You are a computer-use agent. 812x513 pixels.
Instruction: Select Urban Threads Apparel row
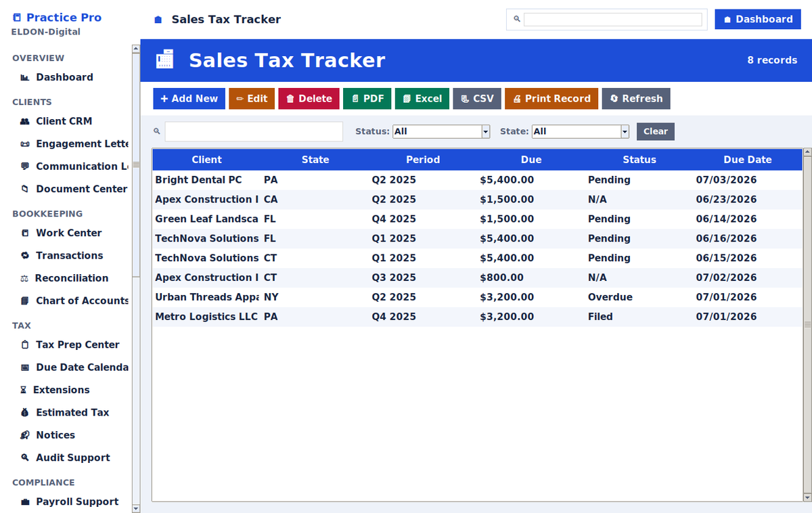pyautogui.click(x=477, y=297)
